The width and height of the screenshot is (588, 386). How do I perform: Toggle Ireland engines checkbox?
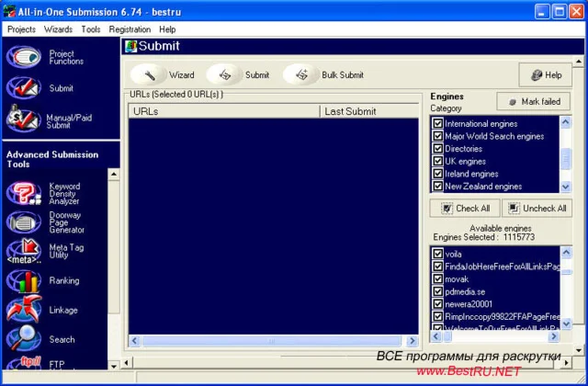pyautogui.click(x=437, y=174)
